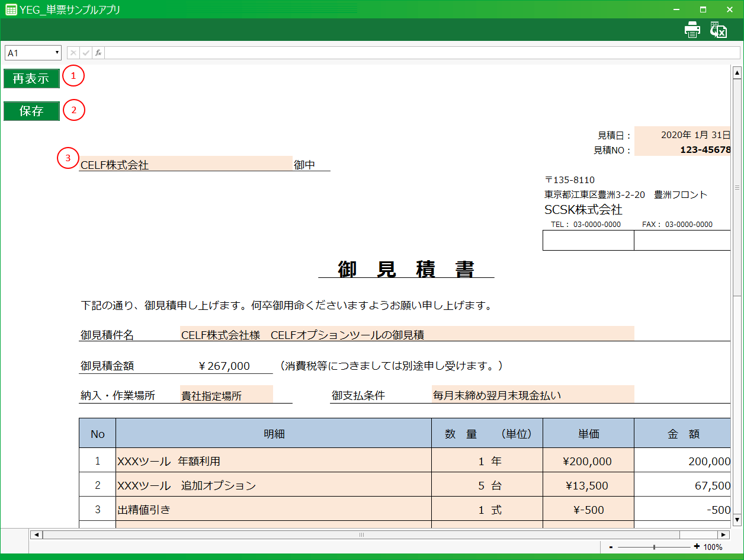Click the zoom out minus icon

tap(611, 547)
